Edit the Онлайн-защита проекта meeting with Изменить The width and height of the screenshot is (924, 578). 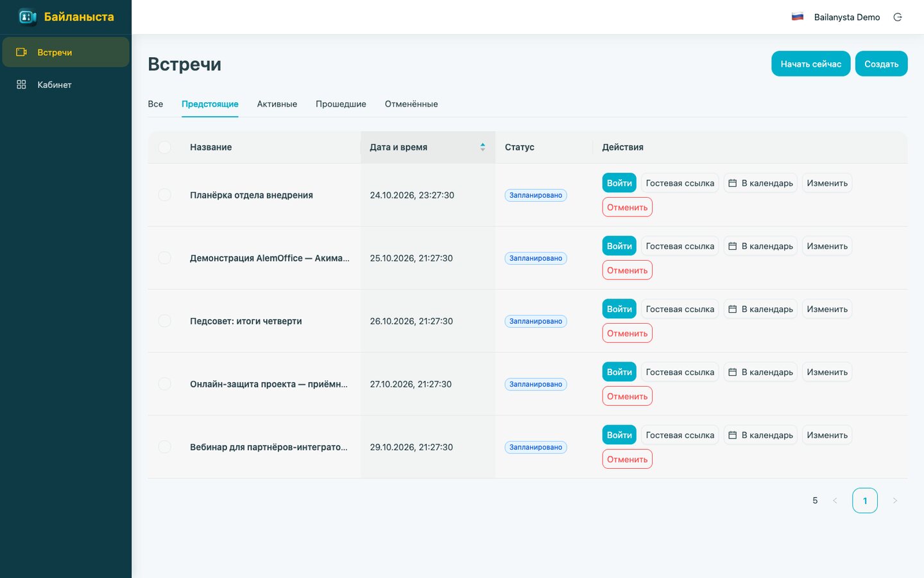(x=827, y=372)
